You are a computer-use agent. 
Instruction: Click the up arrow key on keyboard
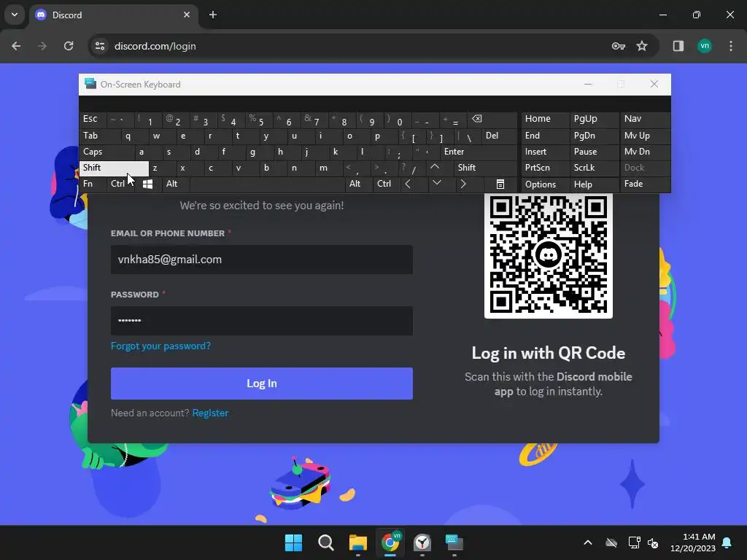435,168
